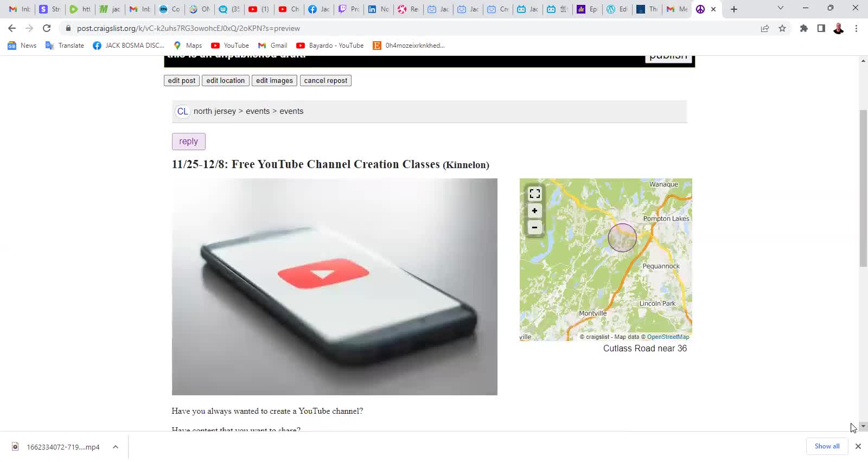The width and height of the screenshot is (868, 462).
Task: Click the scrollbar down arrow
Action: click(863, 427)
